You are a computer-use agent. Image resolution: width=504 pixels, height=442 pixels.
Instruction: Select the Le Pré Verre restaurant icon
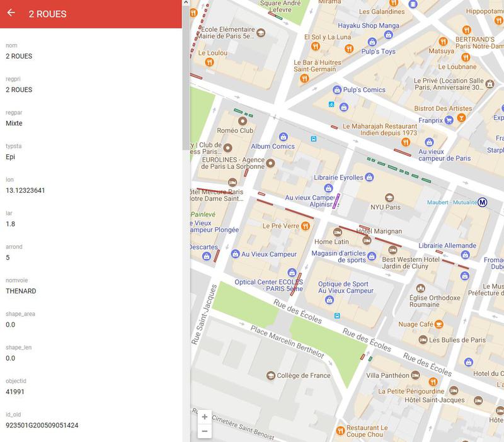[x=305, y=225]
